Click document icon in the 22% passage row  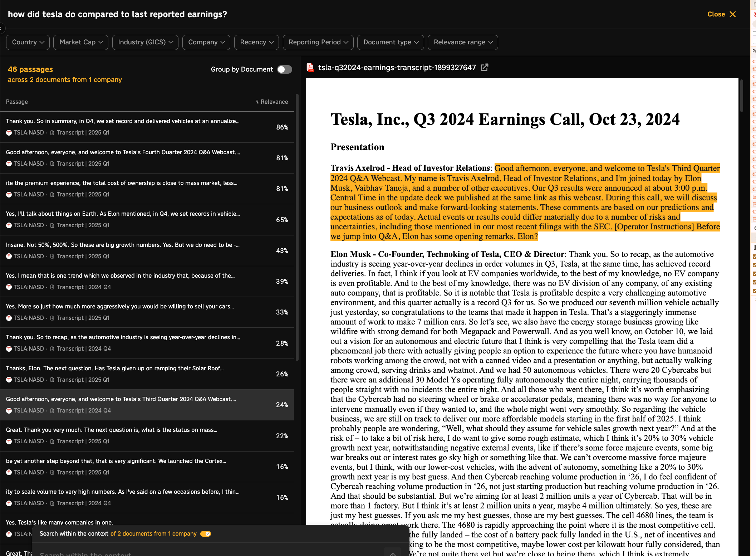coord(52,442)
